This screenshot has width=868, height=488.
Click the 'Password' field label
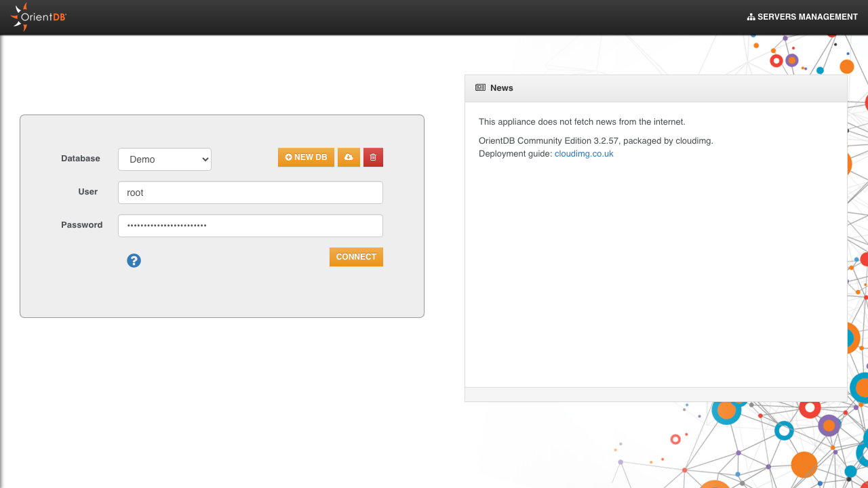82,225
